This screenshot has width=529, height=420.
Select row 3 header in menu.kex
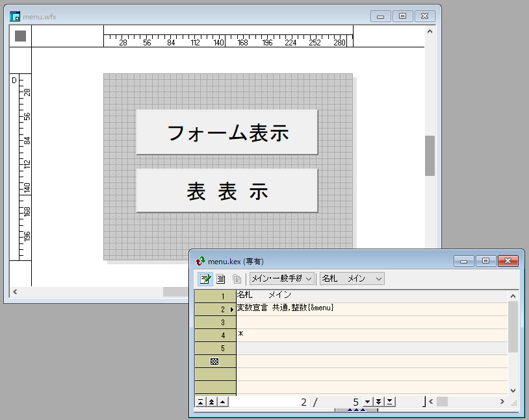[215, 322]
